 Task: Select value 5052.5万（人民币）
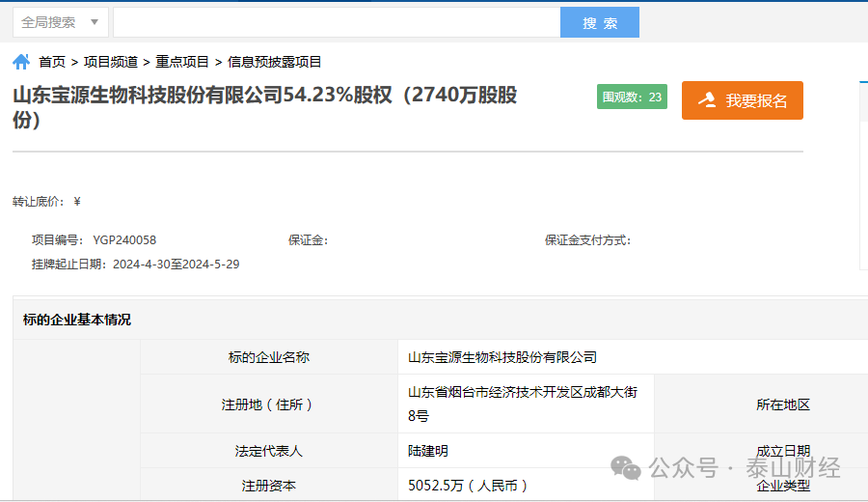(x=467, y=486)
